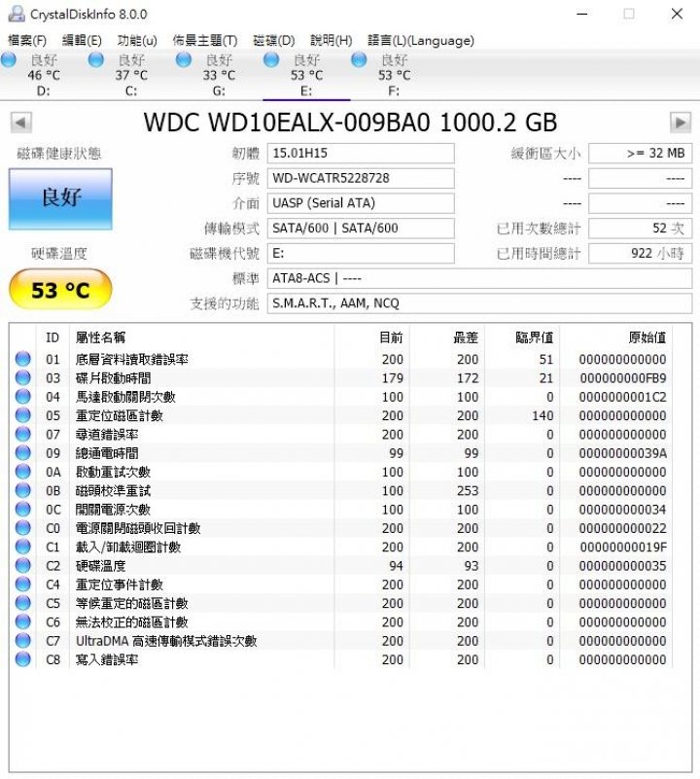Viewport: 700px width, 779px height.
Task: Open the 語言(L)(Language) menu
Action: tap(421, 40)
